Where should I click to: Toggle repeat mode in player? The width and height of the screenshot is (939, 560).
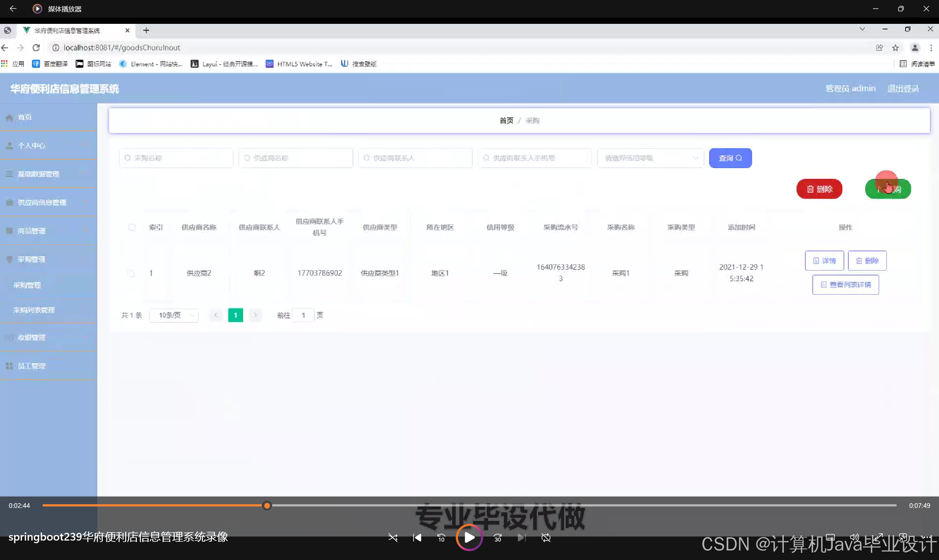(x=546, y=538)
